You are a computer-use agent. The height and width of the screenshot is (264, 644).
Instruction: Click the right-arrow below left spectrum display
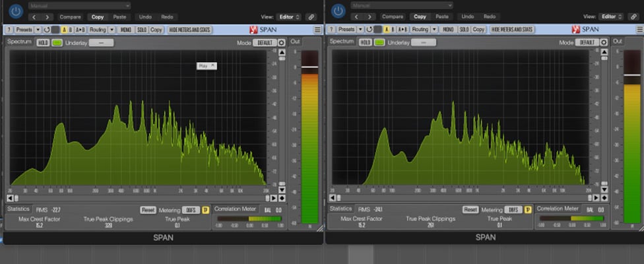click(274, 198)
